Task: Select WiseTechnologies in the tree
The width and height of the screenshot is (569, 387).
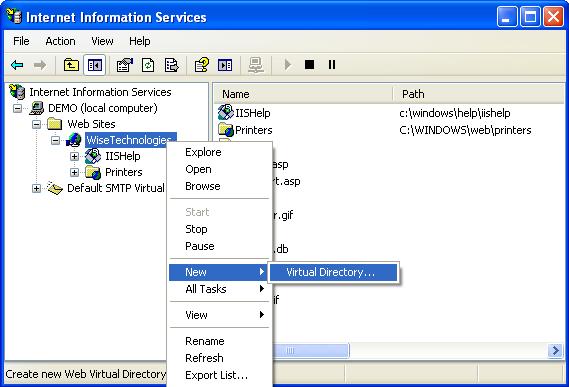Action: click(131, 140)
